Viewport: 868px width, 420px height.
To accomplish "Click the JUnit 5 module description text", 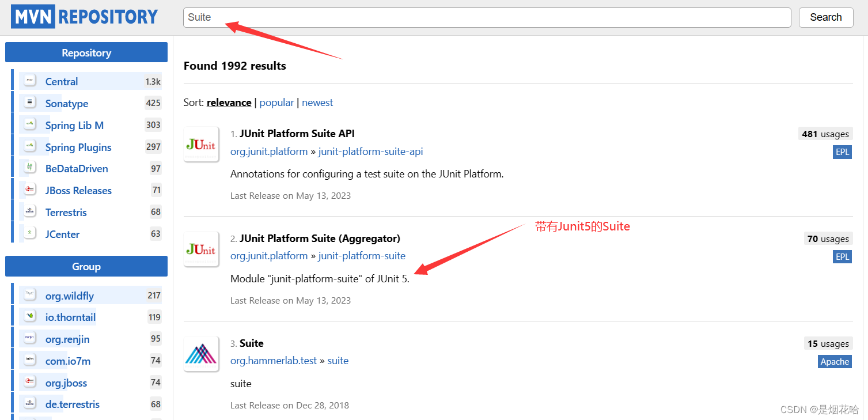I will click(320, 279).
